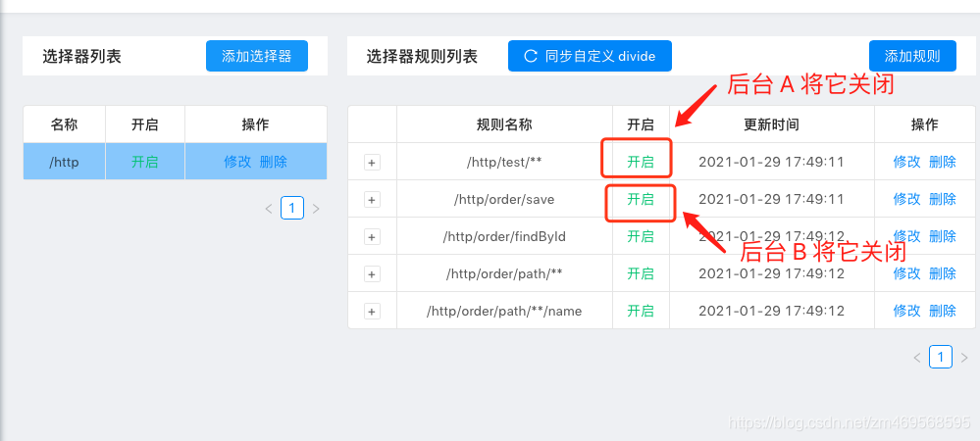Expand the /http/order/save rule row
980x441 pixels.
[x=372, y=199]
